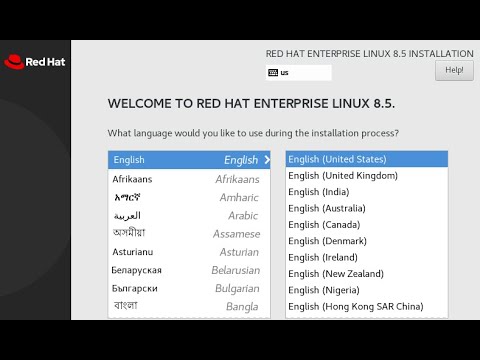Select English (India) locale

click(367, 192)
